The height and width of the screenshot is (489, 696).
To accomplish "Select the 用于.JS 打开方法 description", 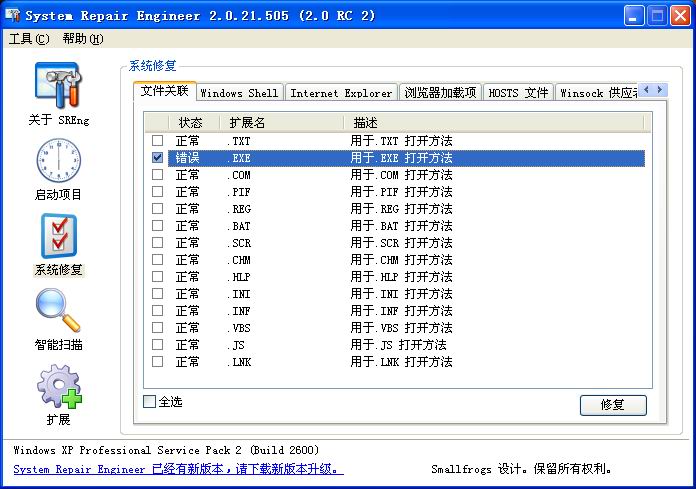I will 398,345.
